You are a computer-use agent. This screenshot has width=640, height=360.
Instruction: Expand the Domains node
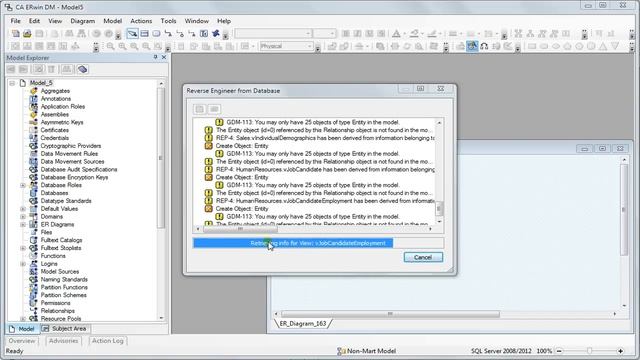[23, 217]
